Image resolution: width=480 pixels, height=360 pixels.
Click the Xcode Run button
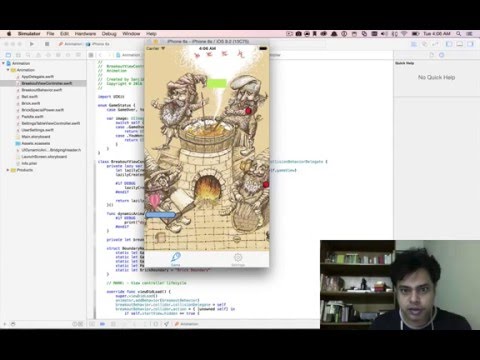coord(32,44)
